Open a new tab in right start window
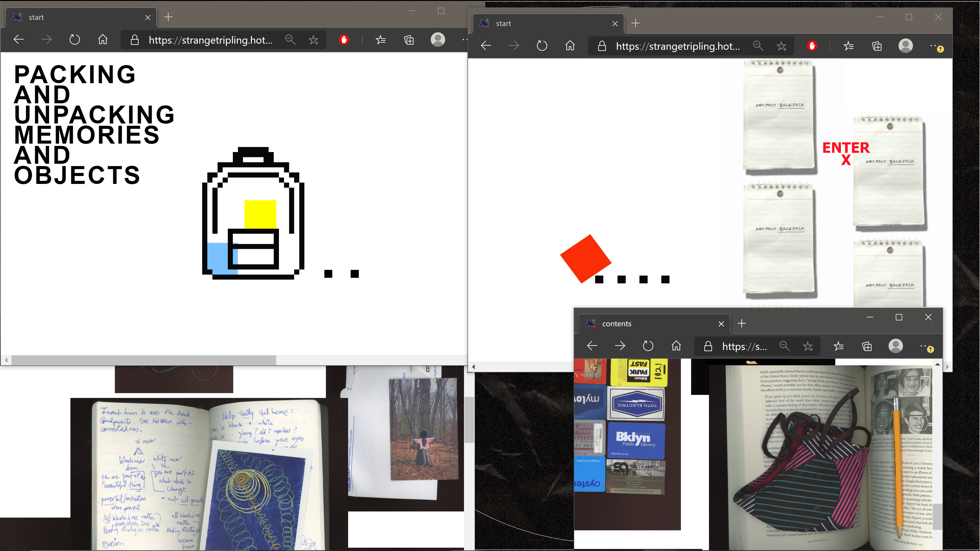The image size is (980, 551). click(x=635, y=23)
